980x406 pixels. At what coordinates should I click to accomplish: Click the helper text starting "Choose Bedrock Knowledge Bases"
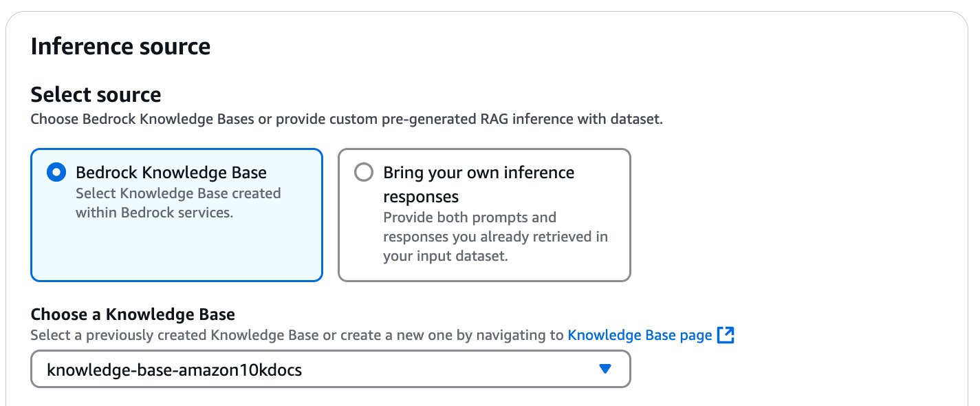347,119
